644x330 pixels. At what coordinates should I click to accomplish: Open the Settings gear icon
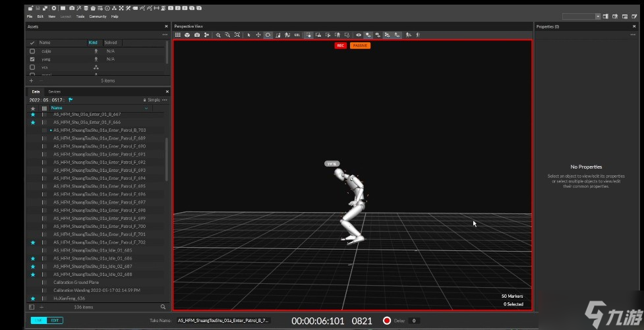tap(54, 8)
